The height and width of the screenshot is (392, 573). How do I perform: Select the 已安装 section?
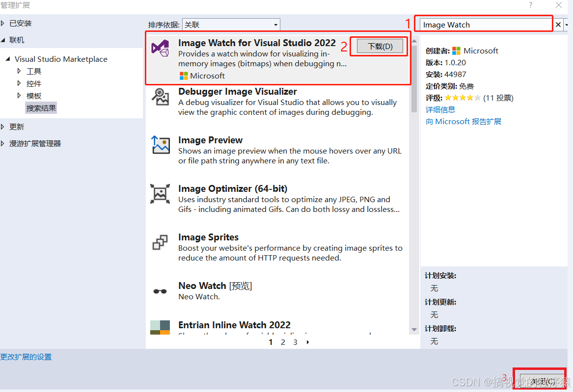click(x=21, y=23)
